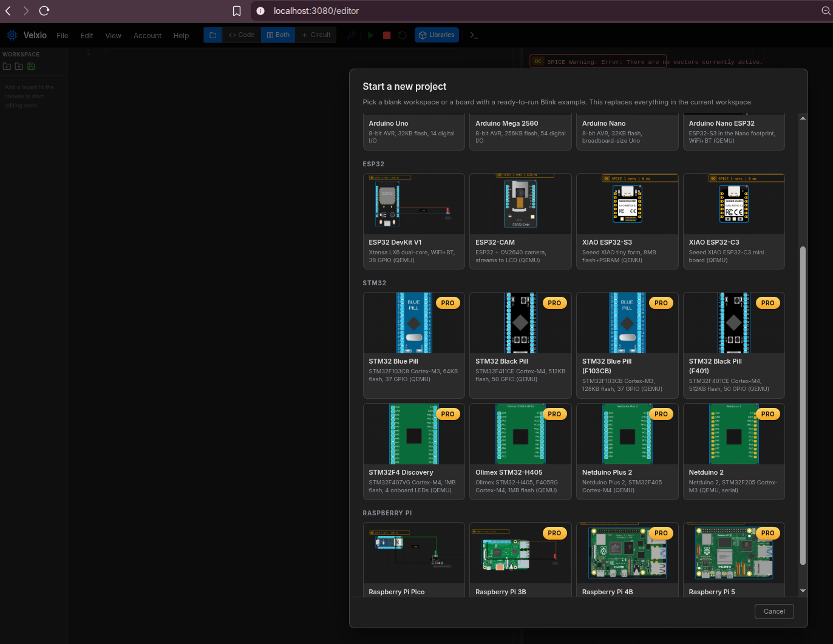Click the Velxio chip logo
Viewport: 833px width, 644px height.
point(12,35)
